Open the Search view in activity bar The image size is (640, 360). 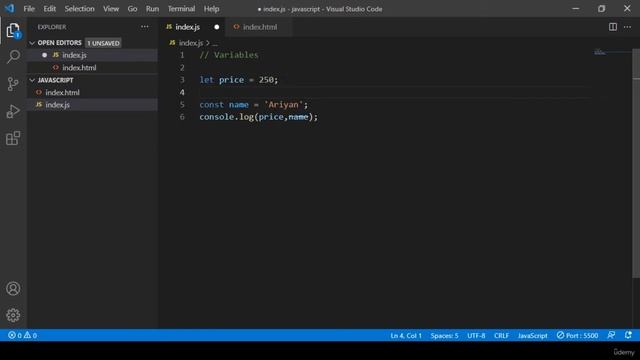coord(13,57)
